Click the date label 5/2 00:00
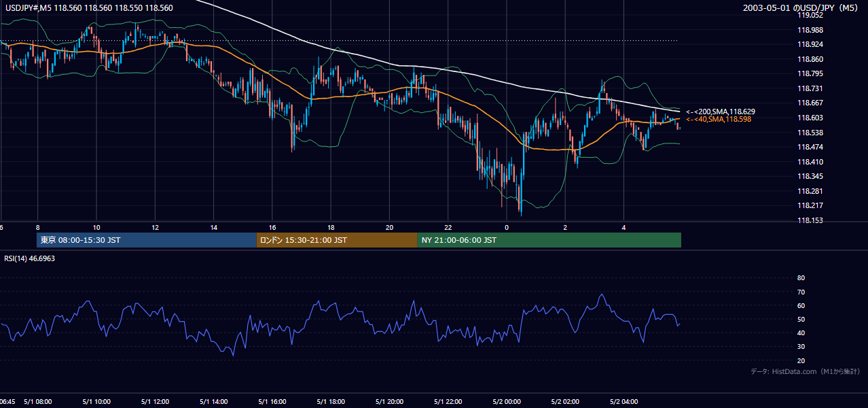Viewport: 868px width, 408px height. 507,401
